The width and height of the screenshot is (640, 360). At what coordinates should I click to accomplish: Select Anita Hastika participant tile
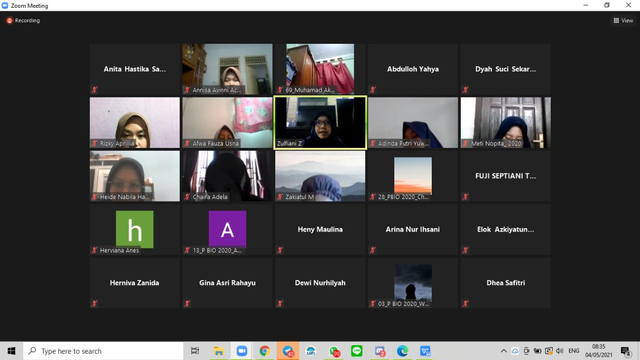pyautogui.click(x=135, y=69)
